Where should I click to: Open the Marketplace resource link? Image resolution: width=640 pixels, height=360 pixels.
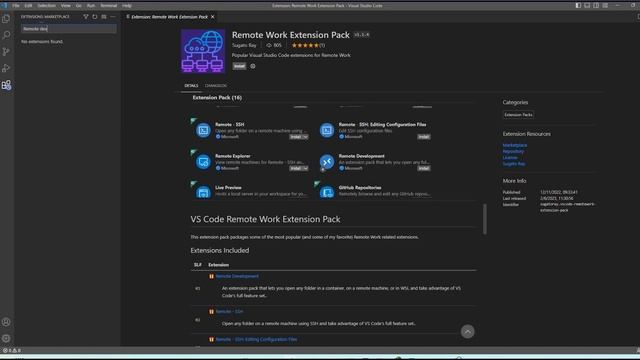point(515,145)
